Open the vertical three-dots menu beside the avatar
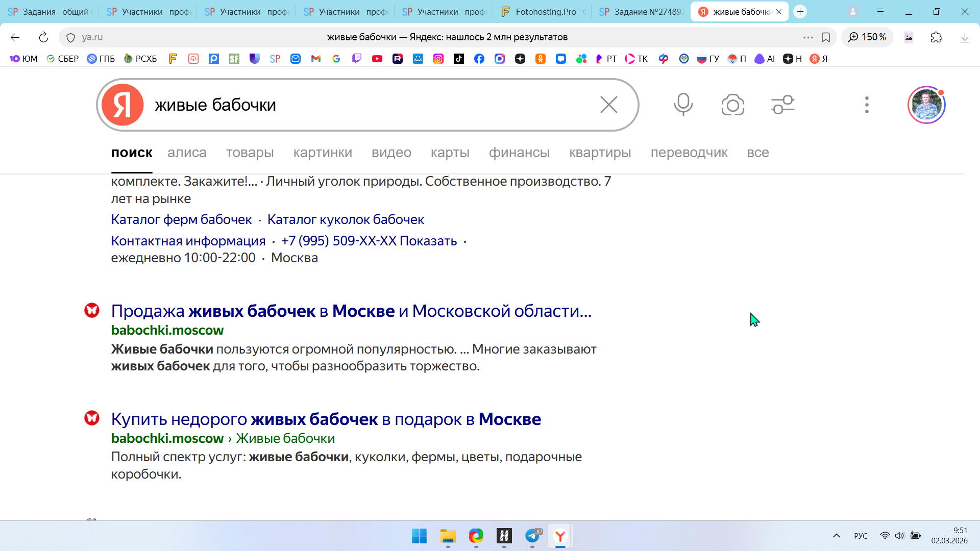The width and height of the screenshot is (980, 551). tap(866, 105)
